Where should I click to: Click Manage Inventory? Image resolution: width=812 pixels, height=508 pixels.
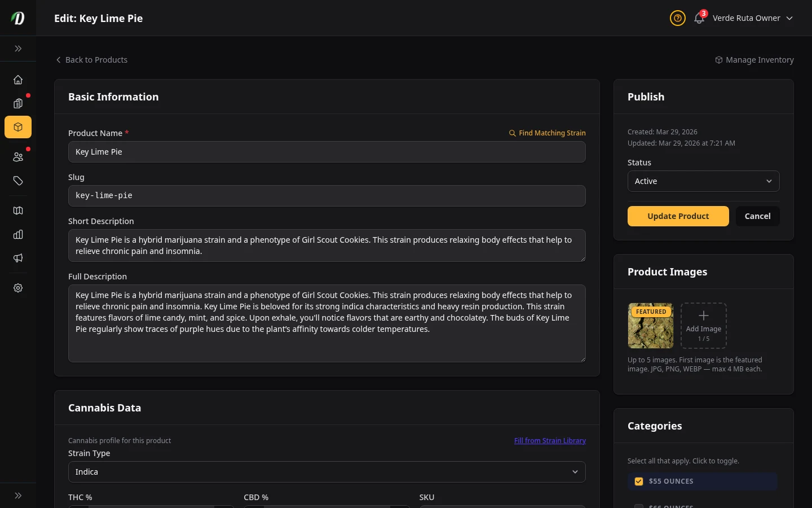754,60
